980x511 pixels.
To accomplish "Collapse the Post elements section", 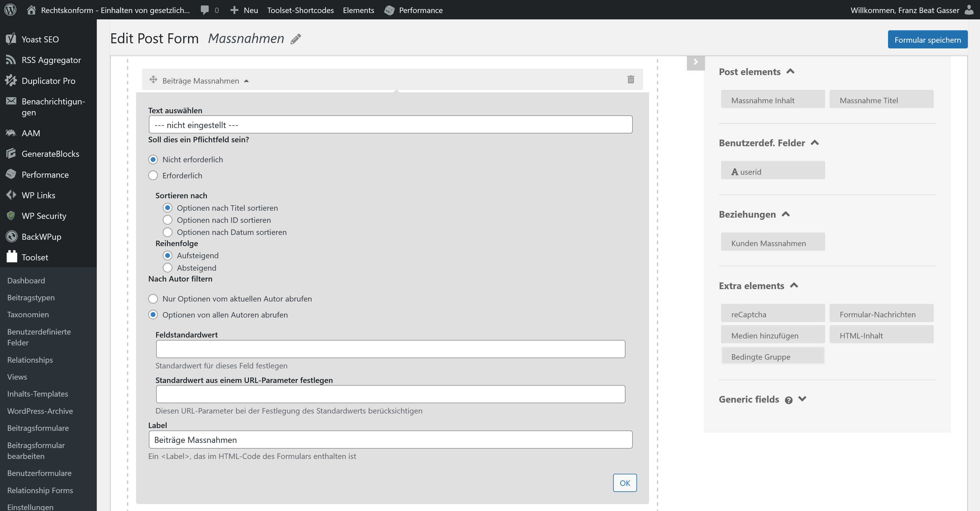I will tap(790, 71).
